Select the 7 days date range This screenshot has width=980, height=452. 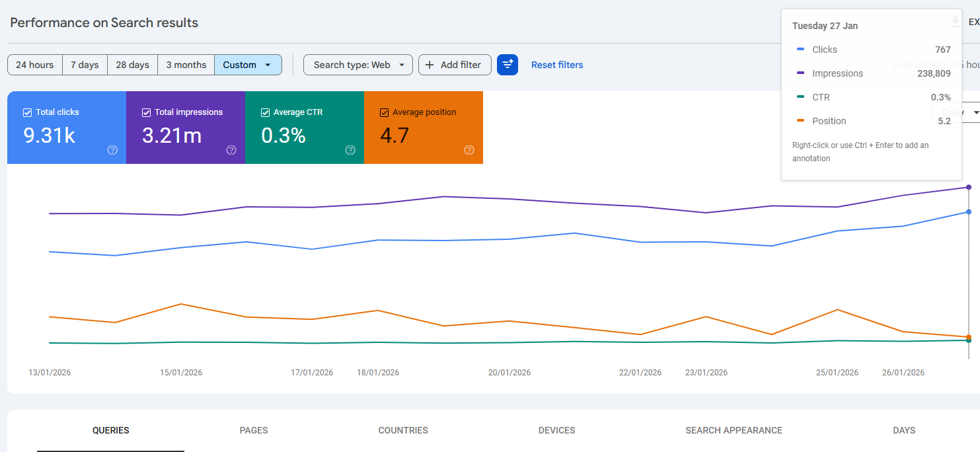click(x=85, y=65)
